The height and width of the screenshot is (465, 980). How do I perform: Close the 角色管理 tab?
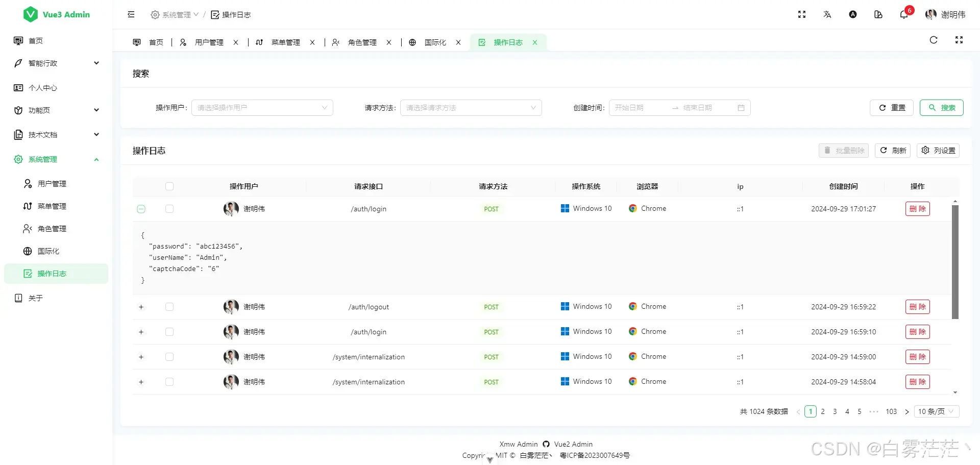[389, 42]
